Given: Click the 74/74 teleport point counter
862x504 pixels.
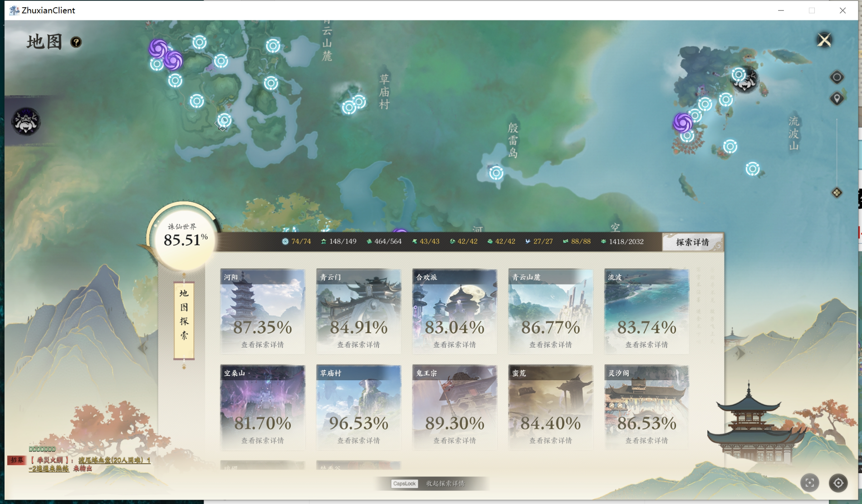Looking at the screenshot, I should pos(297,242).
